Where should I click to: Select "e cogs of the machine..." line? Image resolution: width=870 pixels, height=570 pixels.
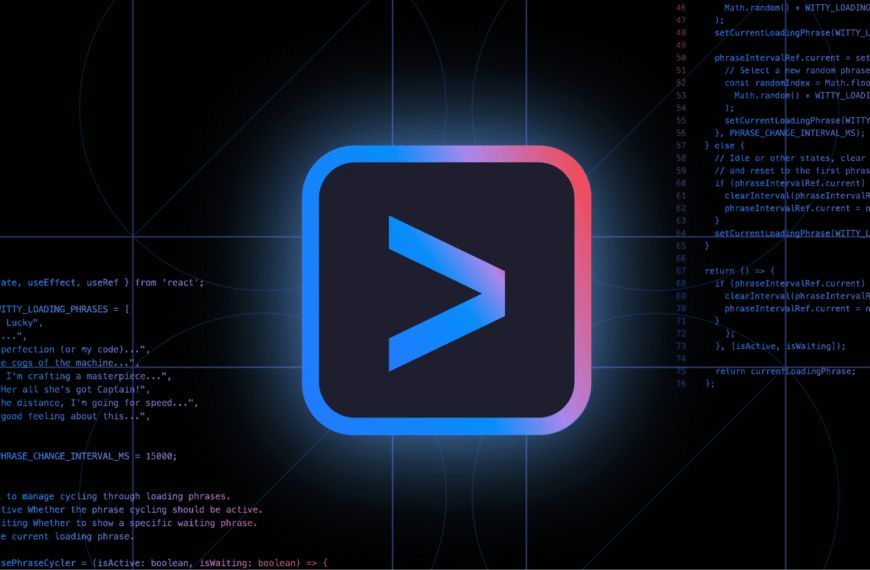point(69,362)
